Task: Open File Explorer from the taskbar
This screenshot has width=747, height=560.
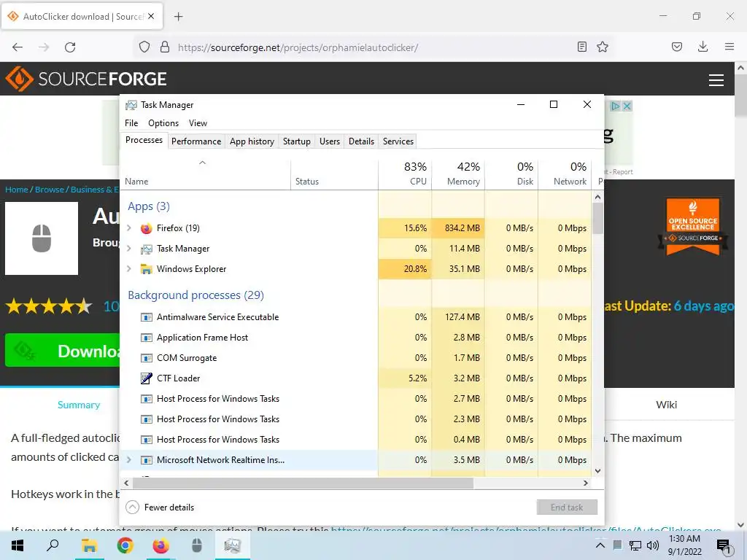Action: point(89,545)
